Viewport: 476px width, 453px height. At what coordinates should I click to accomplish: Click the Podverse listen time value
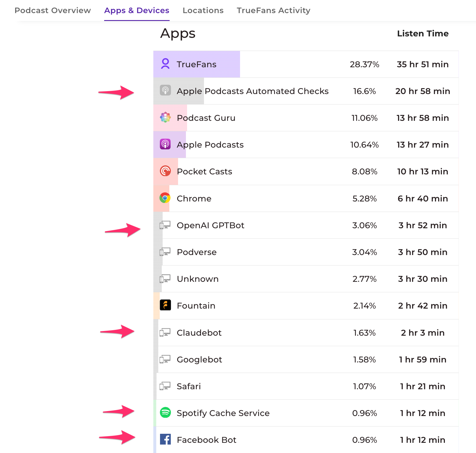click(422, 252)
